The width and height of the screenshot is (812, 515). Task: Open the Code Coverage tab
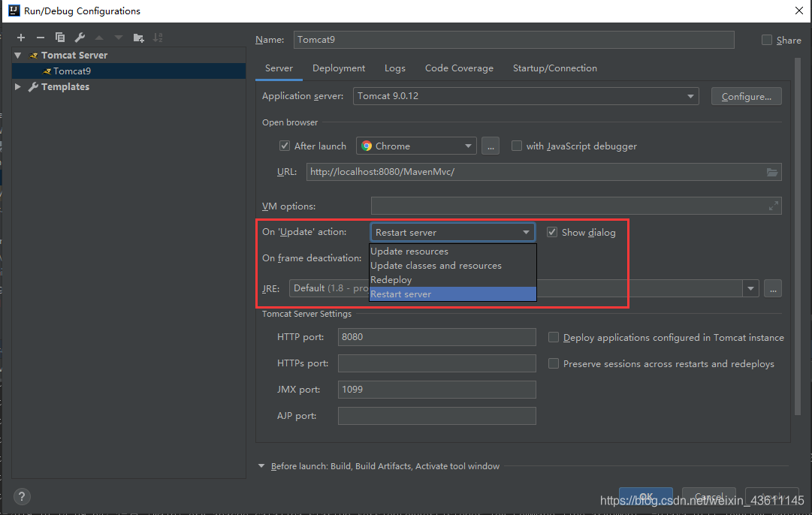[459, 68]
